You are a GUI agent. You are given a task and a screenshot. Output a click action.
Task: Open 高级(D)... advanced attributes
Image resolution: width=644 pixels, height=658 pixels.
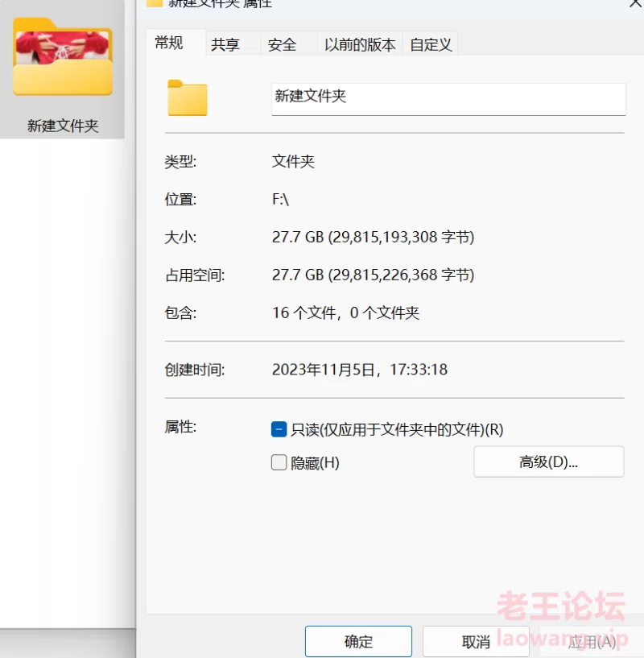549,461
